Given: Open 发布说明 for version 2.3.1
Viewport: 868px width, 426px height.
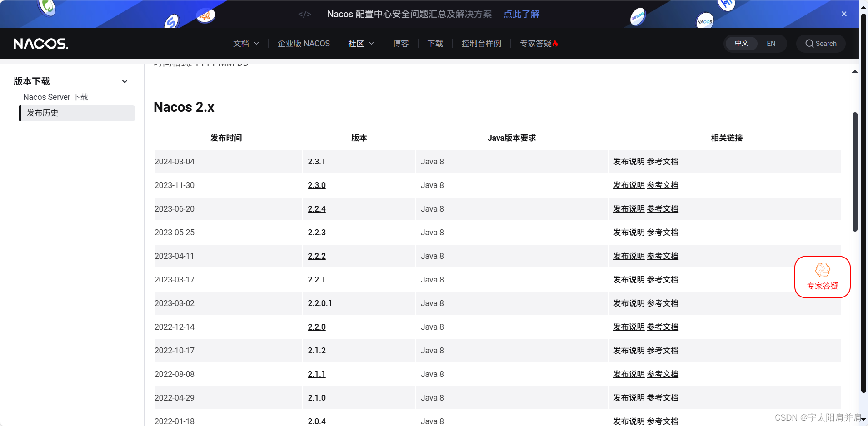Looking at the screenshot, I should (x=629, y=162).
